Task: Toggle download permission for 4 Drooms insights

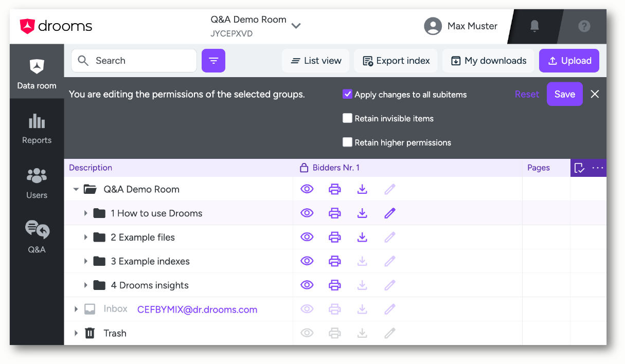Action: pos(362,285)
